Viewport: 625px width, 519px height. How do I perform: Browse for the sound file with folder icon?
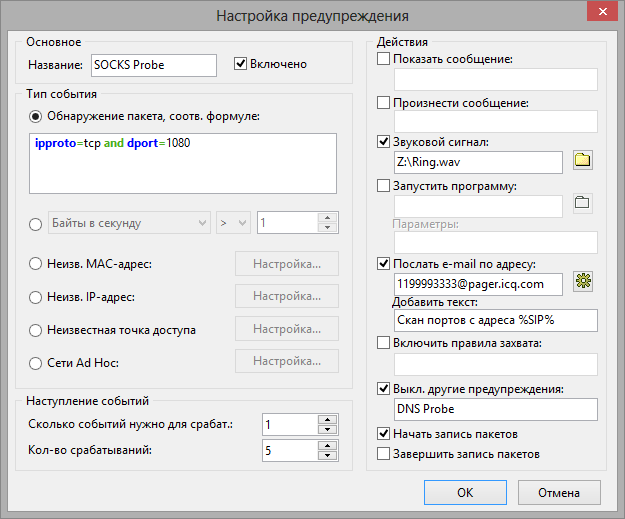point(583,161)
